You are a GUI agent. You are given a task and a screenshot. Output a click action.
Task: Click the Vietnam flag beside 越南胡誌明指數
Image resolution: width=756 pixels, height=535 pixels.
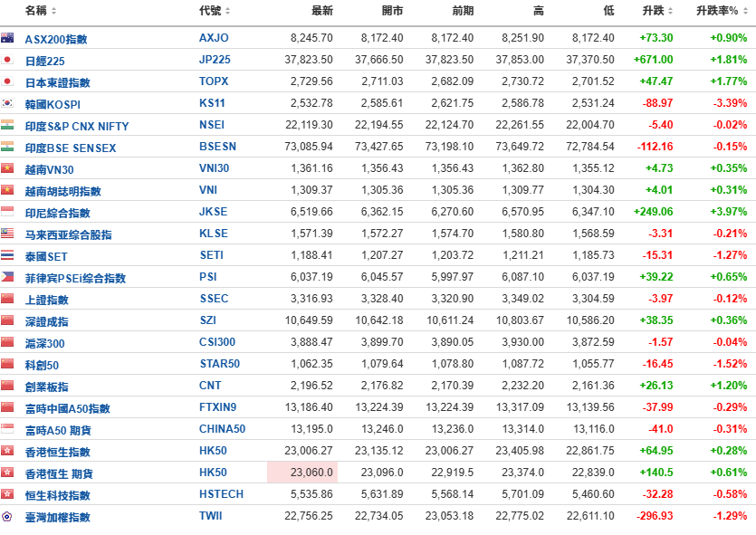(x=6, y=189)
